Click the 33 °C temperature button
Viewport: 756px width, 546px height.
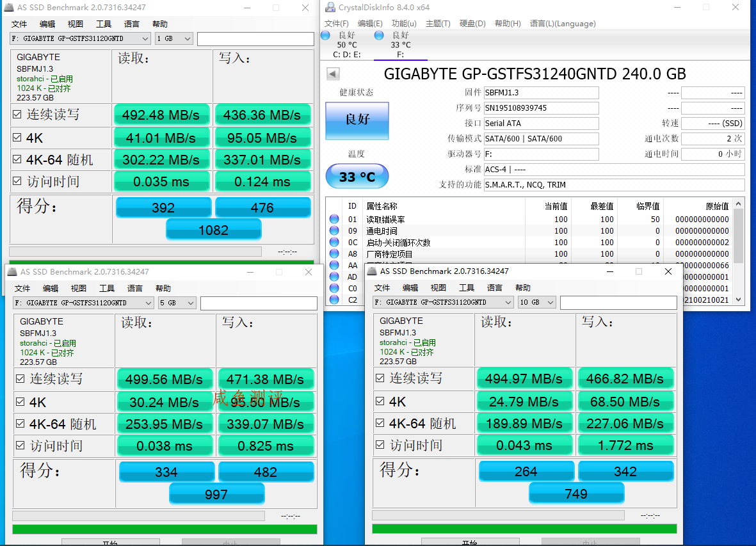pyautogui.click(x=357, y=177)
